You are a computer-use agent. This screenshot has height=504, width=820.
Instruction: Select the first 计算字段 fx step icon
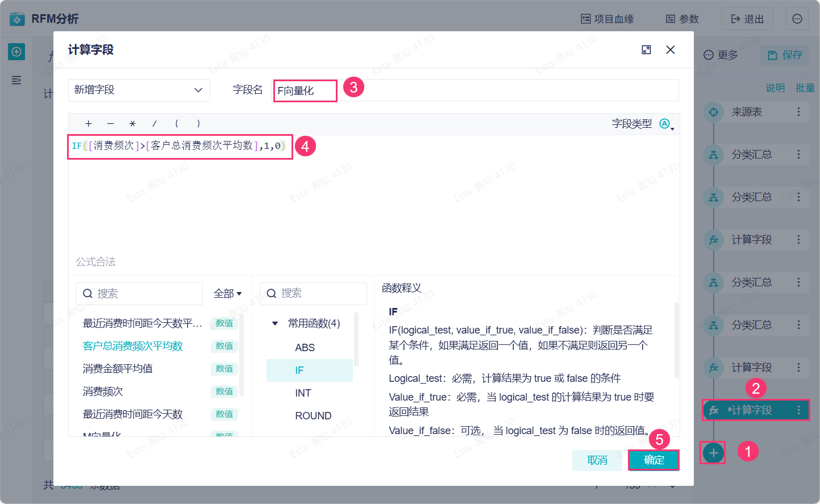[714, 240]
